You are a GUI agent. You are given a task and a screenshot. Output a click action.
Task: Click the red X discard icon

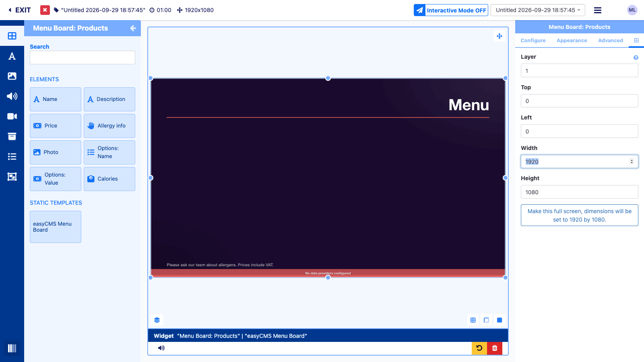[45, 10]
